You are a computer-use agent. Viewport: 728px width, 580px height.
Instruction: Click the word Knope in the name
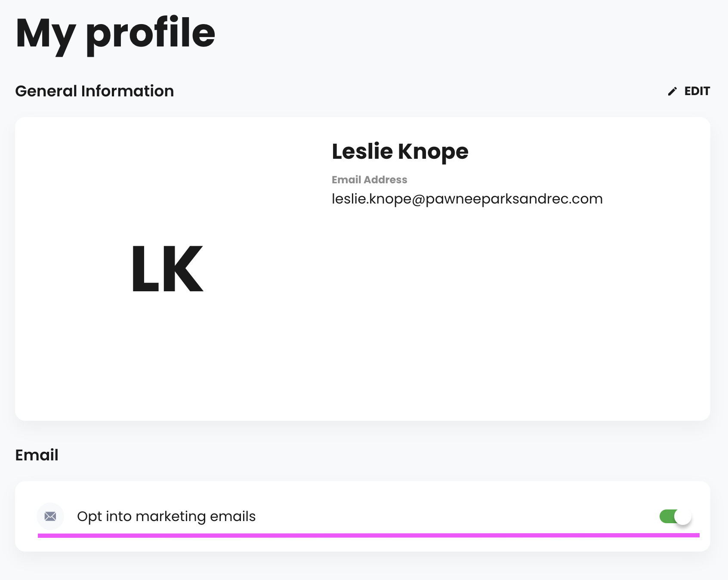click(433, 152)
